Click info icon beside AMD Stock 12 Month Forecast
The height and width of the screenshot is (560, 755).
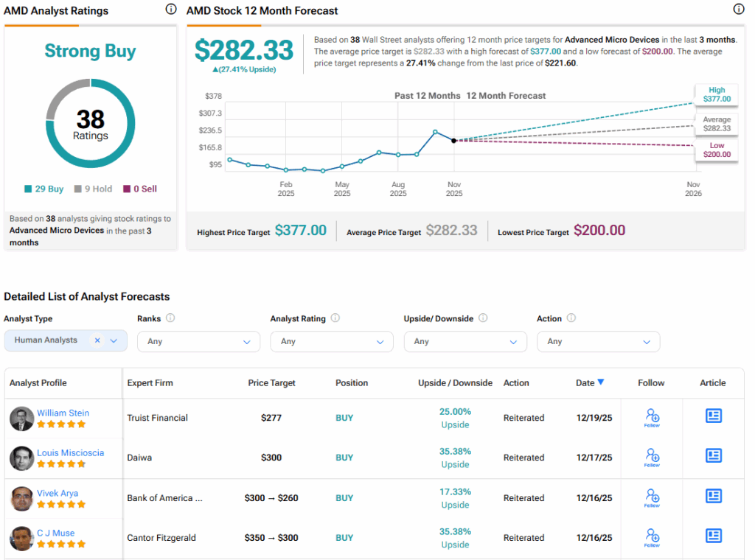tap(739, 9)
